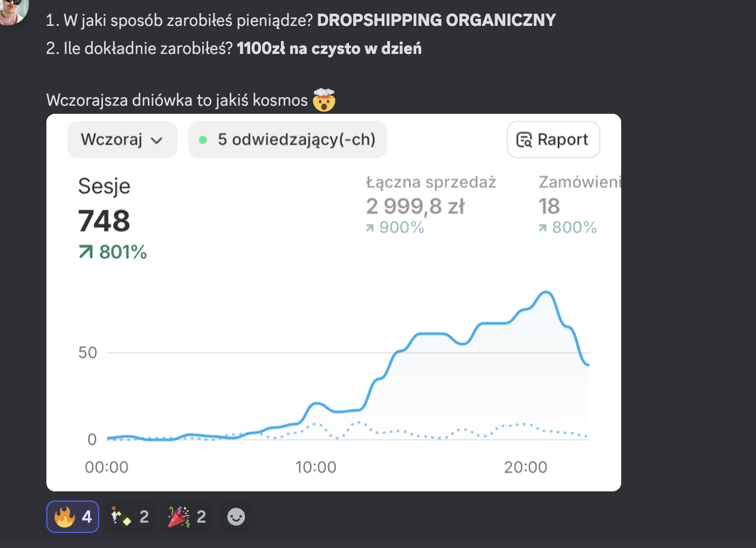
Task: Toggle the party popper reaction
Action: click(187, 517)
